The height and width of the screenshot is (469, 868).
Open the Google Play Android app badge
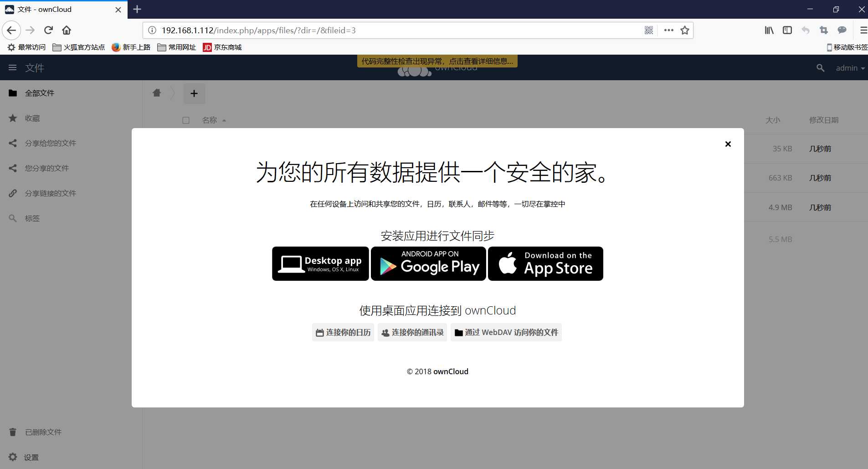tap(428, 263)
